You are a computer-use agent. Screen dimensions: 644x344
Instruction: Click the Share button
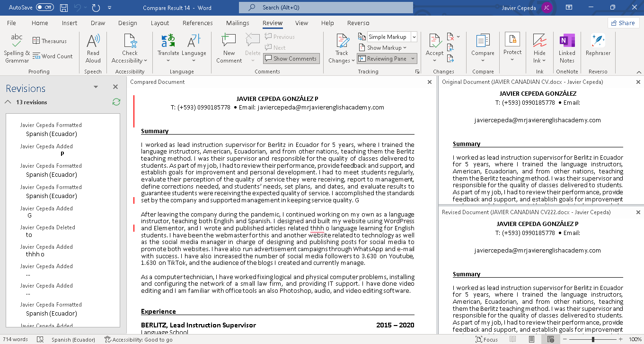623,22
